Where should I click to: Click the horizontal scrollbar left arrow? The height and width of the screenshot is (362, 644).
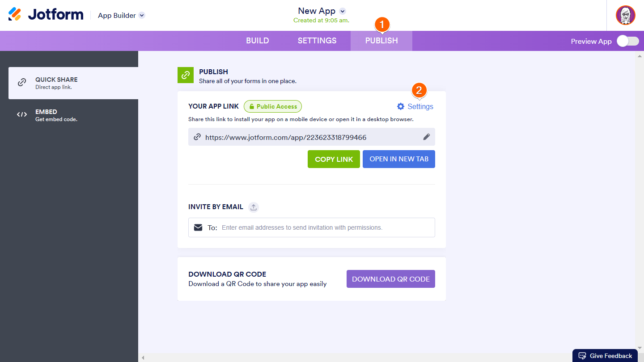[x=143, y=358]
